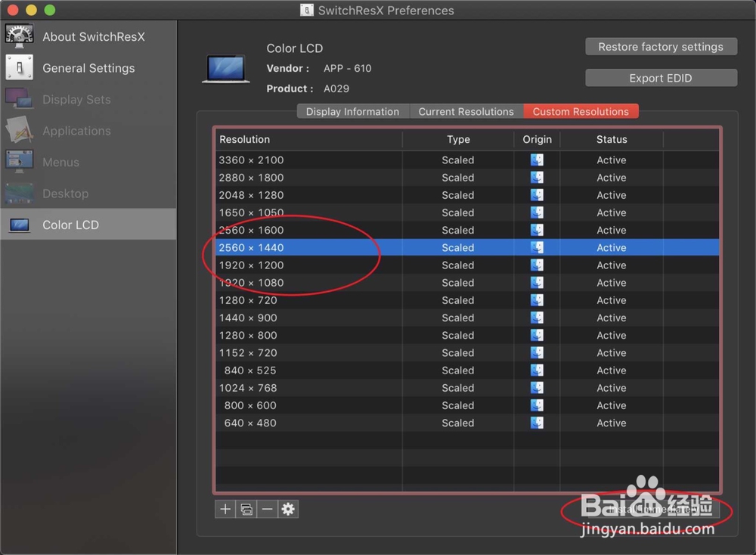Select the 1280 × 720 resolution row

(x=467, y=300)
